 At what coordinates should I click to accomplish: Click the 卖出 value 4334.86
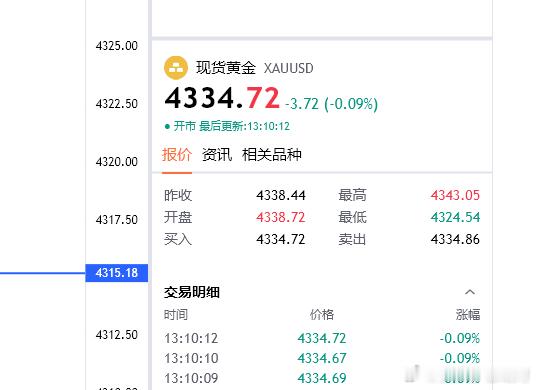point(455,239)
